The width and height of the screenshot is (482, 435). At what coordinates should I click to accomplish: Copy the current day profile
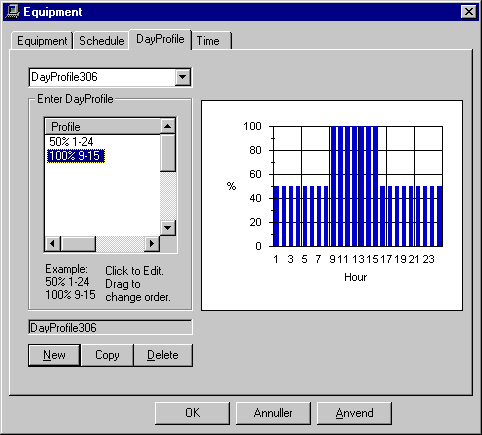coord(107,355)
